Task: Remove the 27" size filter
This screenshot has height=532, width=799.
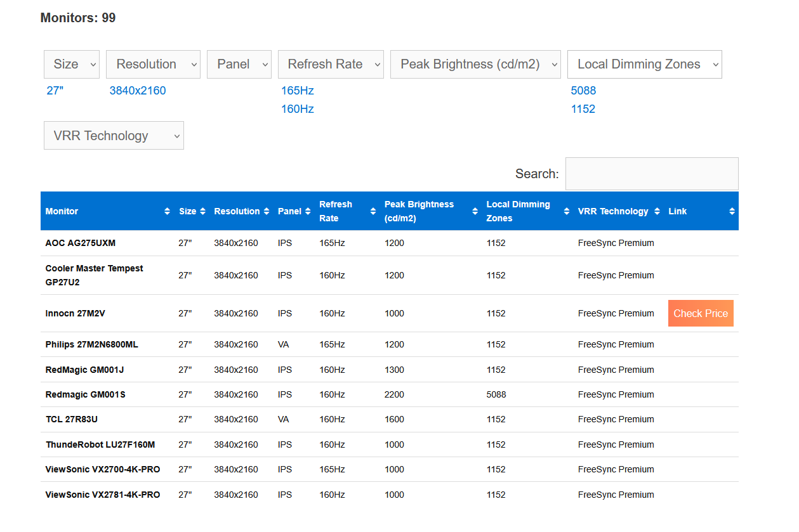Action: point(55,91)
